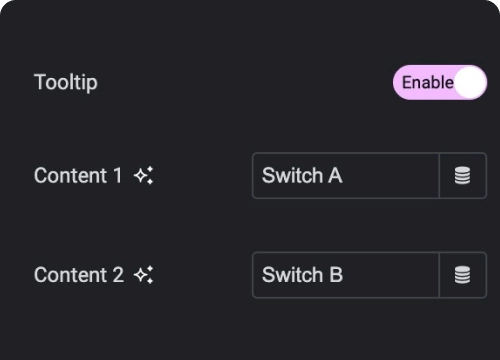Screen dimensions: 500x360
Task: Open dynamic tags for Content 2
Action: coord(463,275)
